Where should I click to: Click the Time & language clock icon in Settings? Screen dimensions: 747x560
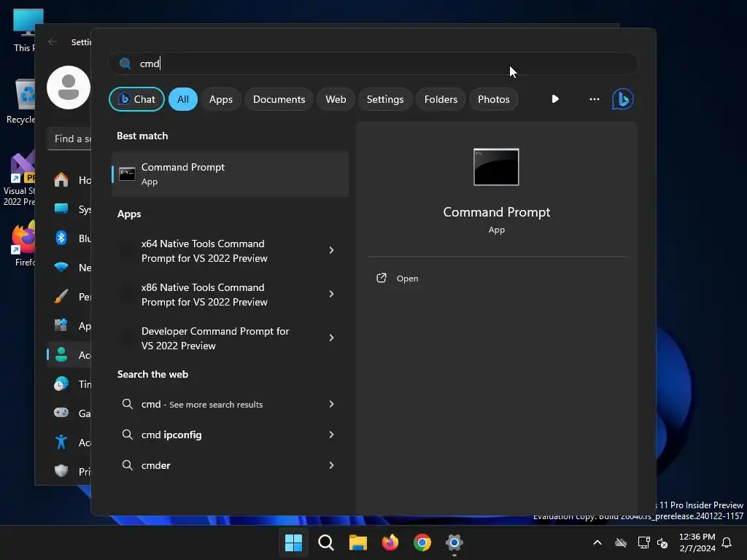61,384
